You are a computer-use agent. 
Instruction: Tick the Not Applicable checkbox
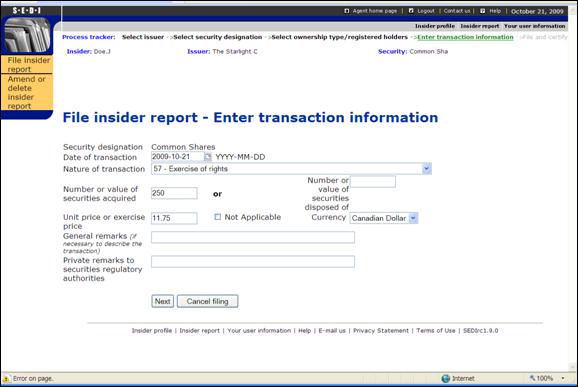click(x=217, y=217)
